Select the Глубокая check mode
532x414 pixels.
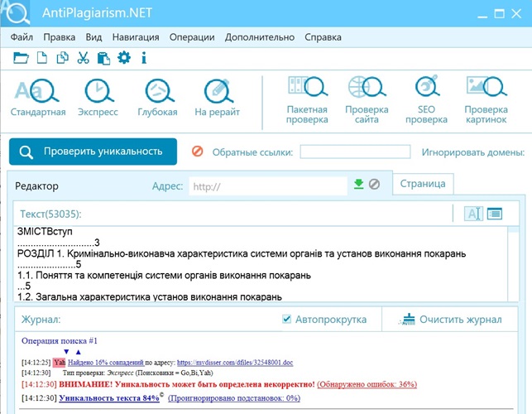click(157, 99)
